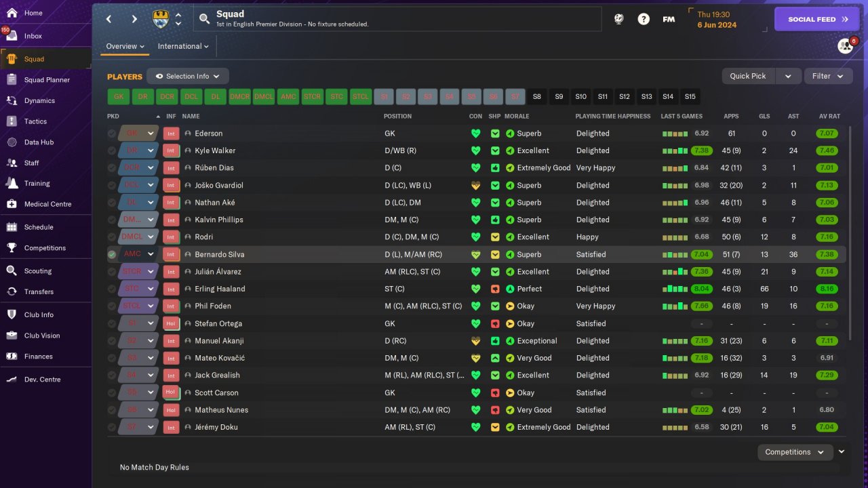Open Jack Grealish's player profile

(217, 375)
